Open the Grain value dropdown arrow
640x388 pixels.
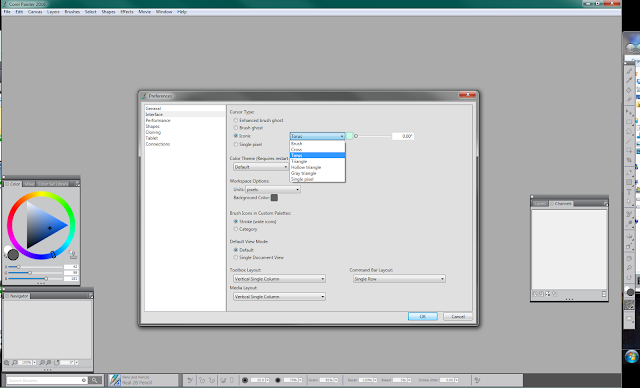click(336, 380)
